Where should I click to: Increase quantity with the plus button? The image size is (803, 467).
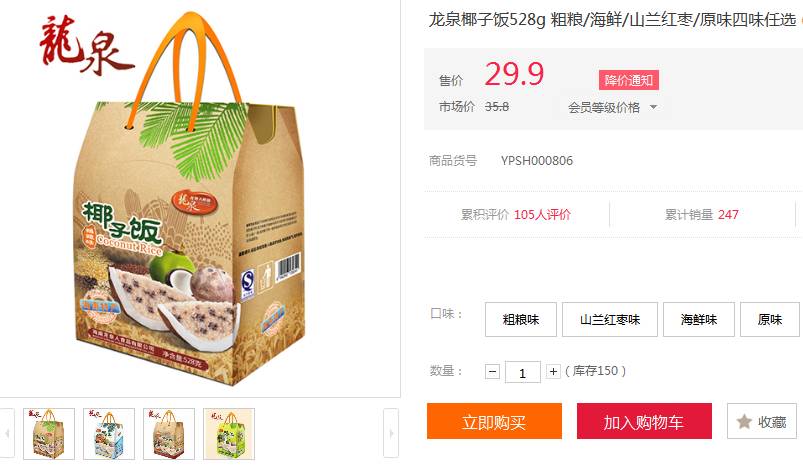(x=553, y=371)
